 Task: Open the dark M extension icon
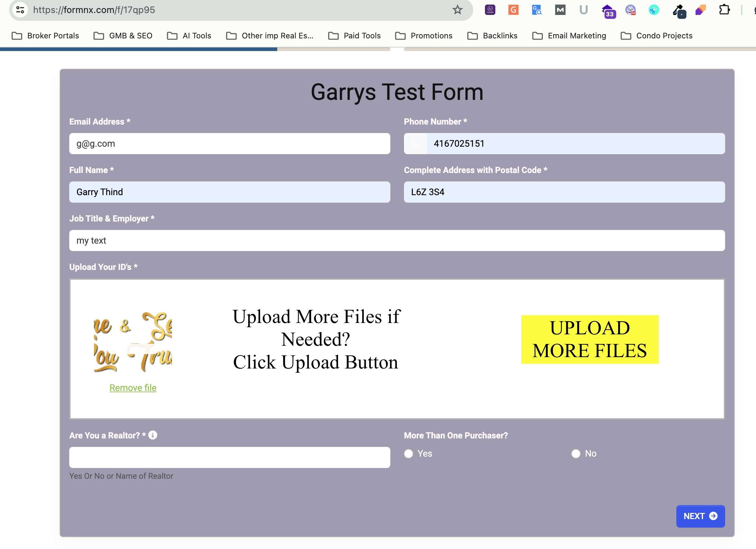click(x=560, y=10)
